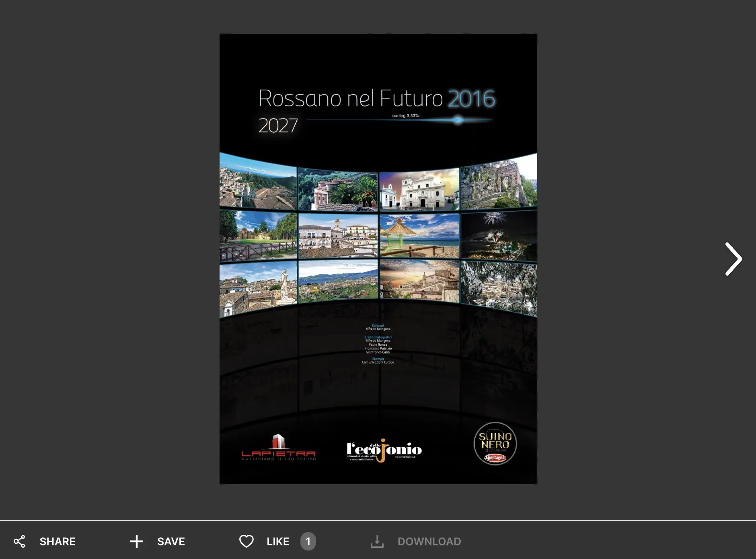Click the Rossano nel Futuro 2016 title
756x559 pixels.
376,99
